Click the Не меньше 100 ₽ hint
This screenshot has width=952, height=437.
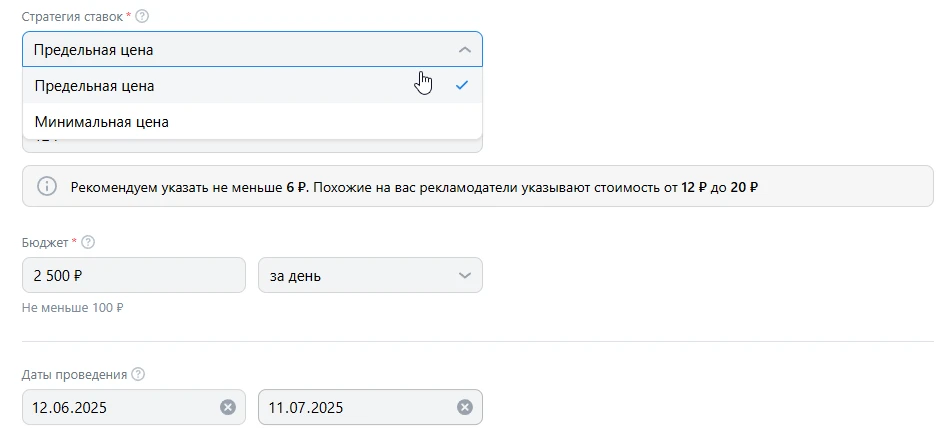72,308
